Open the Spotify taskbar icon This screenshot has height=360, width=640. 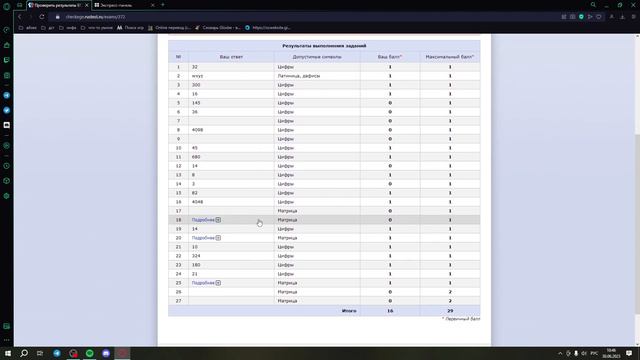pyautogui.click(x=89, y=353)
